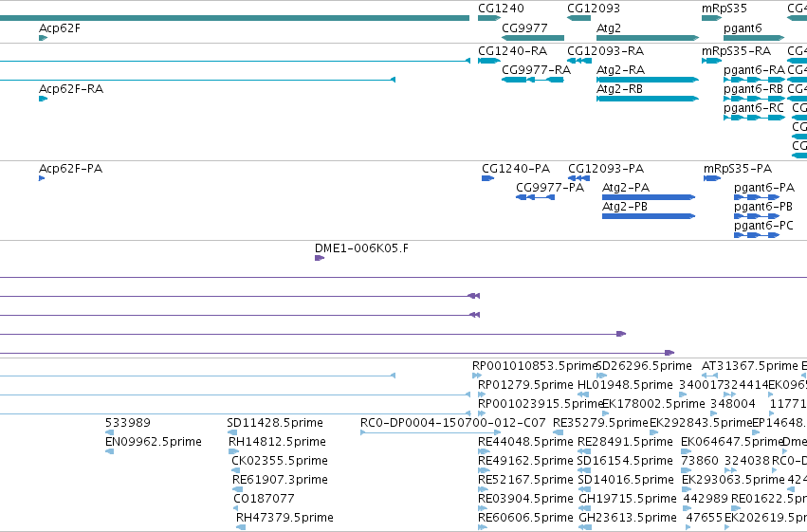This screenshot has width=807, height=532.
Task: Select the EK178002.5prime EST label
Action: point(653,403)
